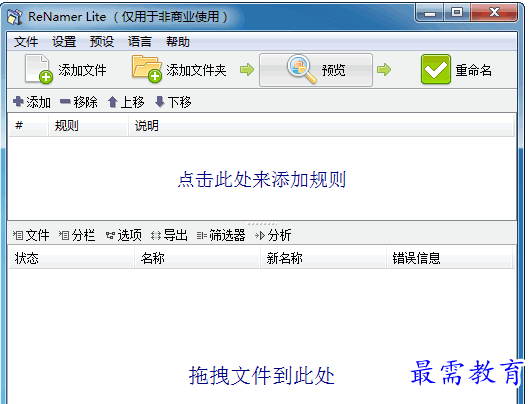Close the ReNamer Lite window
Viewport: 532px width, 404px height.
point(494,13)
